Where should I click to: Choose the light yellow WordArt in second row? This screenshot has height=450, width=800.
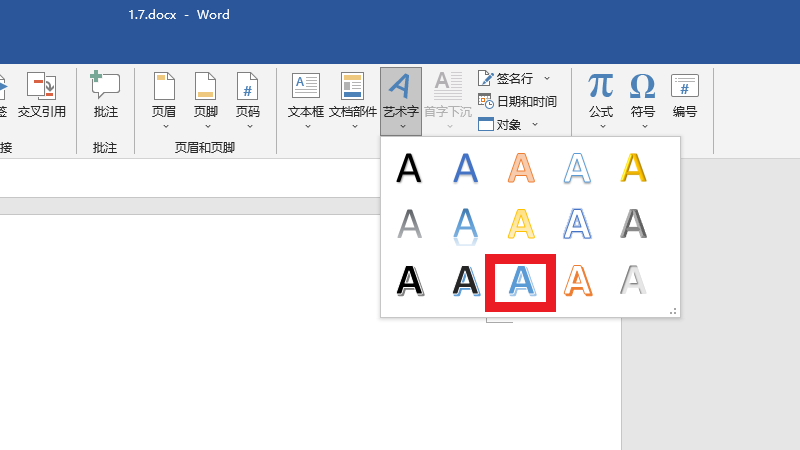pyautogui.click(x=521, y=225)
